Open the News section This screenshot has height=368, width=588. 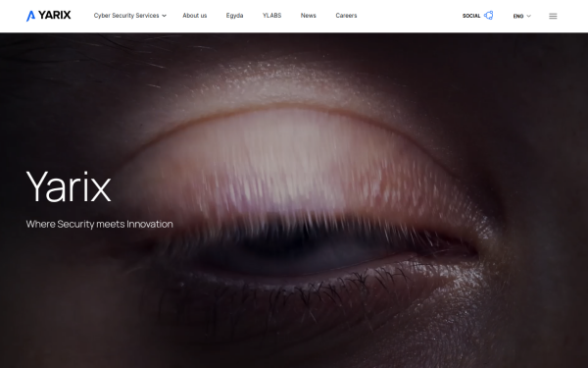[x=309, y=16]
